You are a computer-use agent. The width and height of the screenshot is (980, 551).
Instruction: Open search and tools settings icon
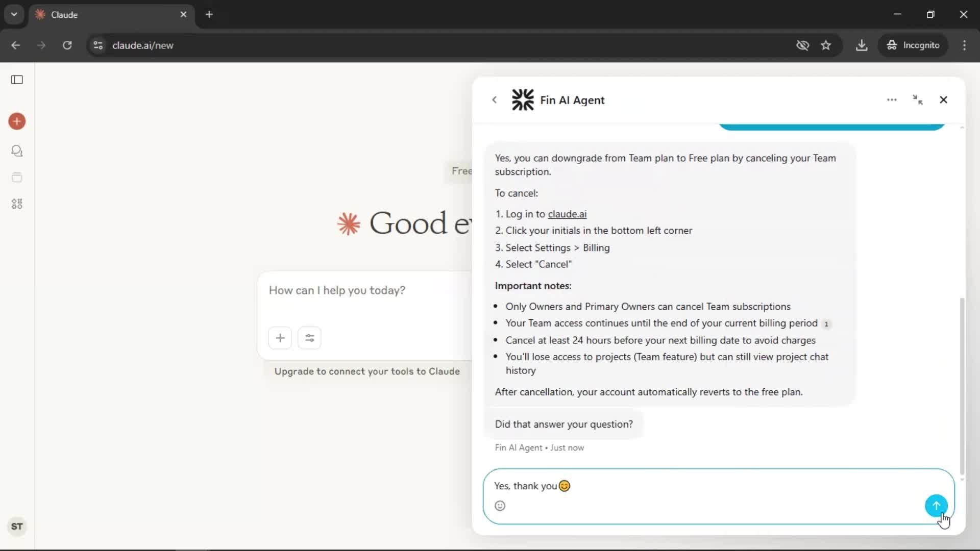(x=309, y=338)
